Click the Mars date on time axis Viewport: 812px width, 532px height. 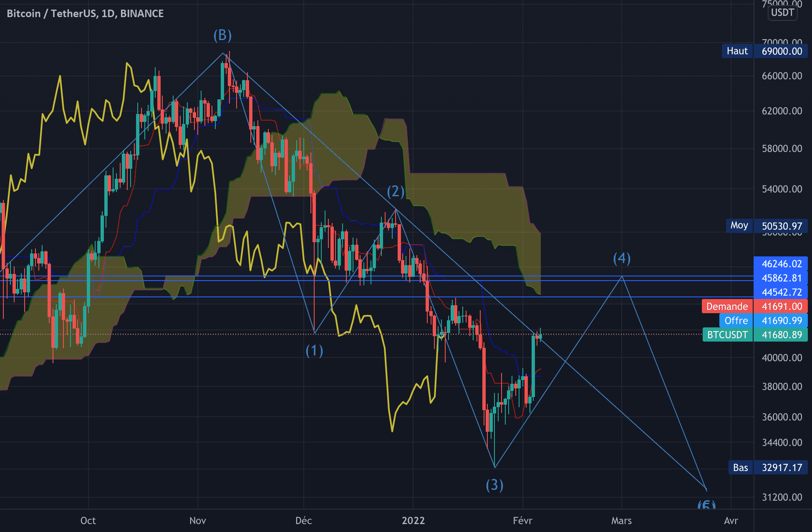point(621,521)
